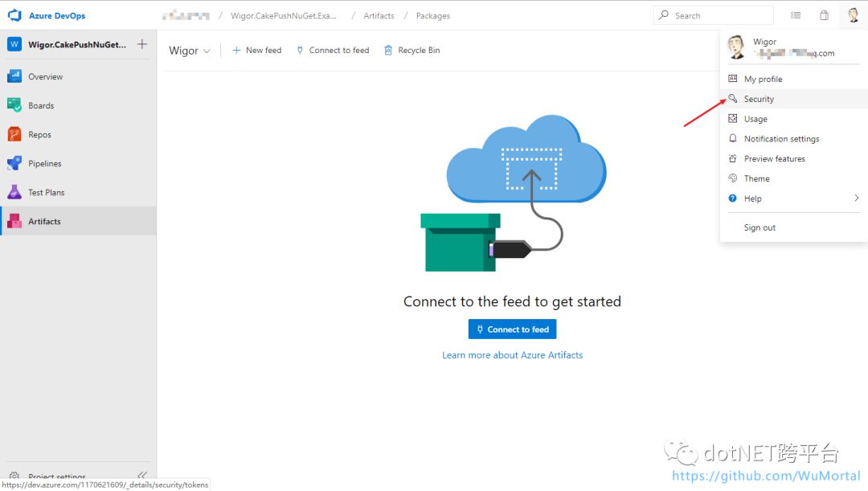Open the Wigor feed dropdown
This screenshot has height=491, width=868.
(190, 51)
